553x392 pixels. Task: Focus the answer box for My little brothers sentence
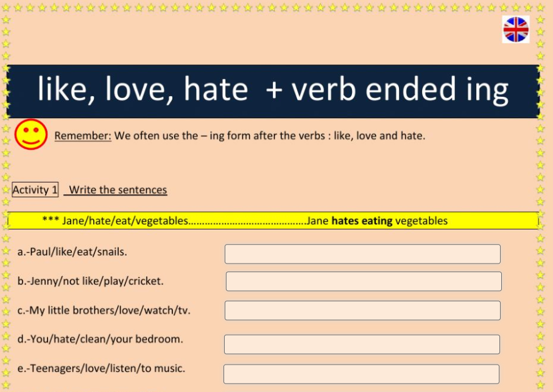click(x=362, y=310)
